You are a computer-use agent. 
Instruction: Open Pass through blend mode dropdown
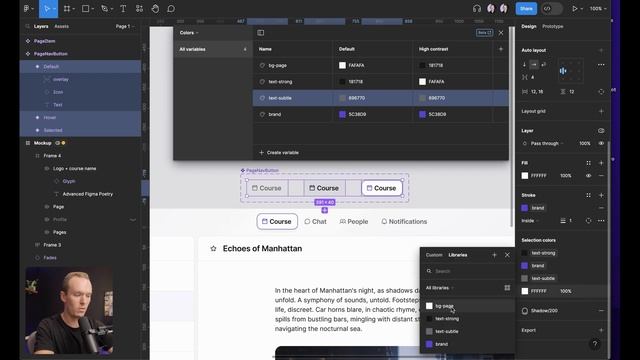click(547, 144)
